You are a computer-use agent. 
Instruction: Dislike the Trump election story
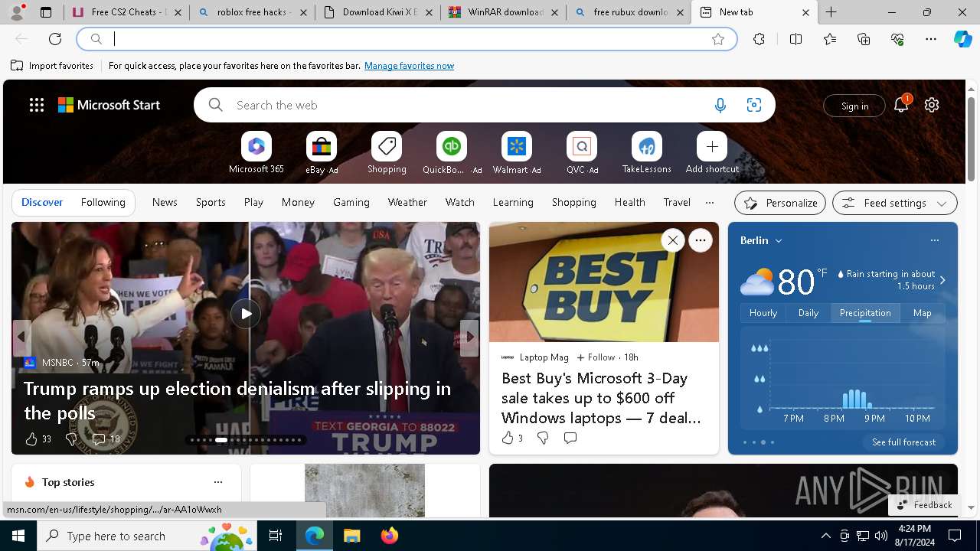[x=71, y=439]
